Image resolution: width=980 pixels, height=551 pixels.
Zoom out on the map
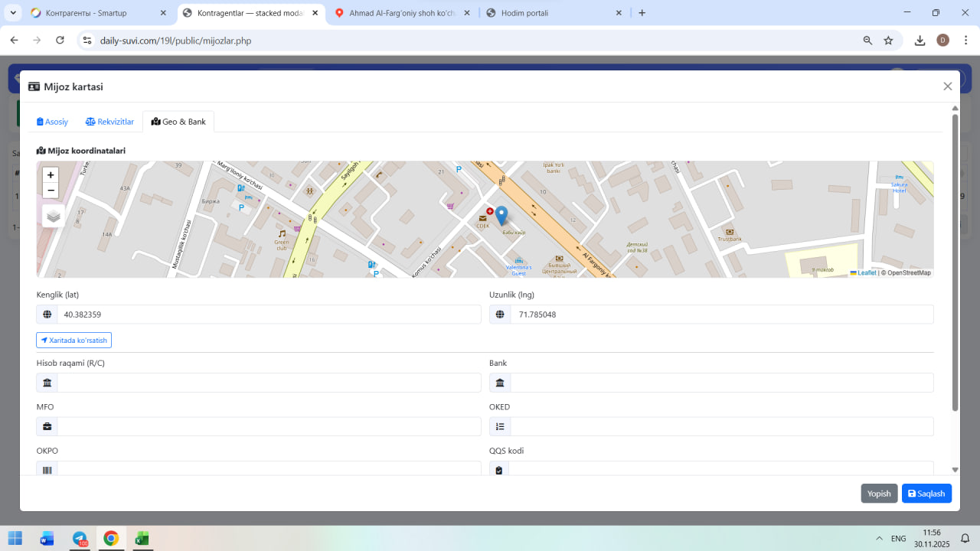51,191
